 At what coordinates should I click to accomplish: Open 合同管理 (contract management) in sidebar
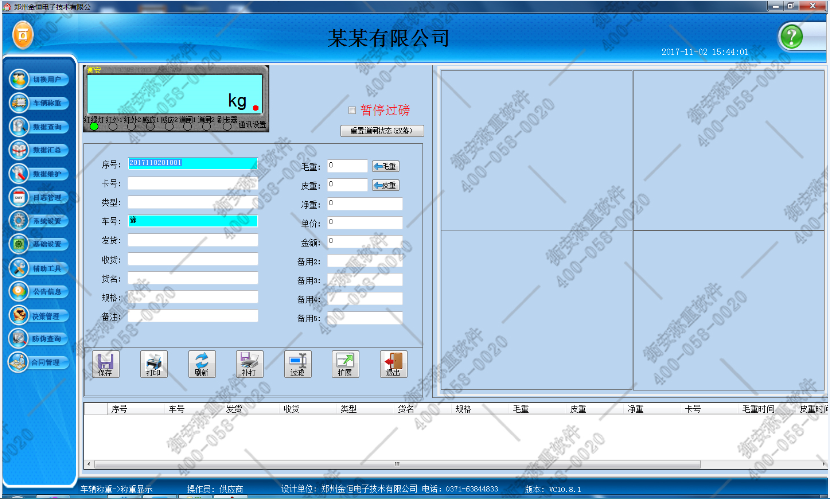point(39,362)
